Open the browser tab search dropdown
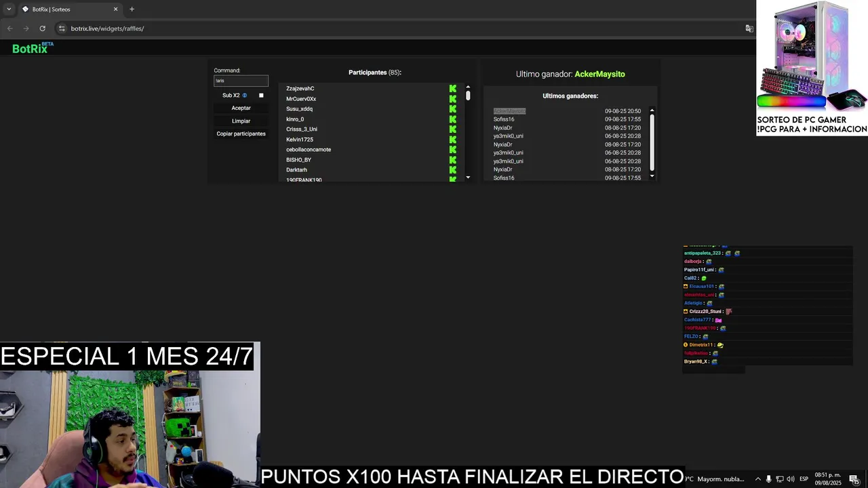 pyautogui.click(x=9, y=9)
